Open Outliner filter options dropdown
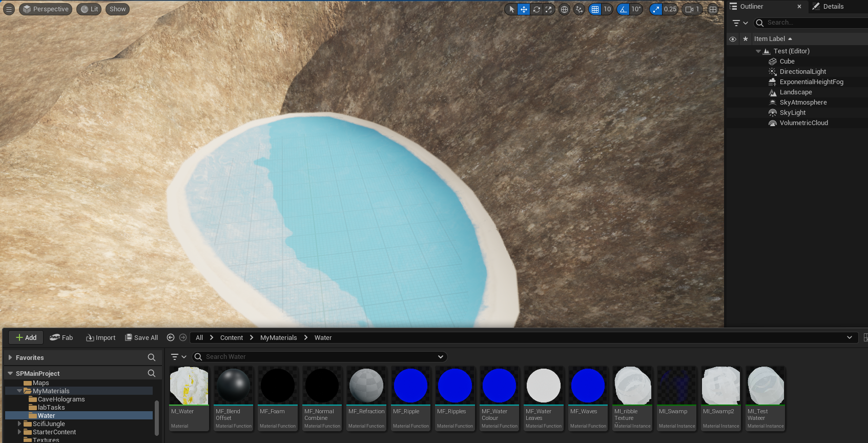This screenshot has width=868, height=443. point(740,23)
